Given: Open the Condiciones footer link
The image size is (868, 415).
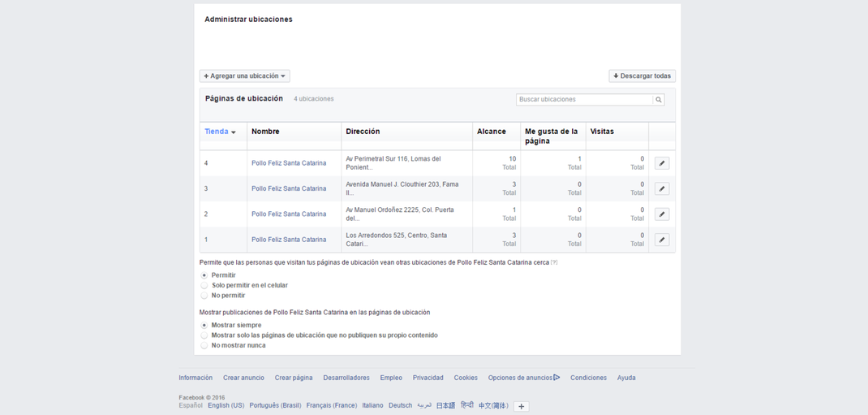Looking at the screenshot, I should [588, 378].
